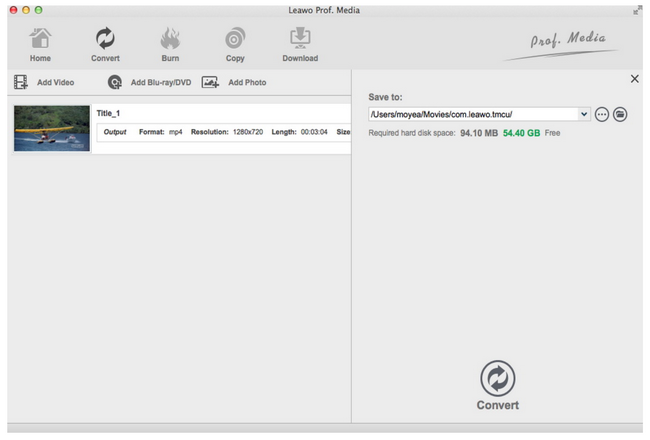Expand the Save to path dropdown
Image resolution: width=650 pixels, height=440 pixels.
click(x=584, y=115)
